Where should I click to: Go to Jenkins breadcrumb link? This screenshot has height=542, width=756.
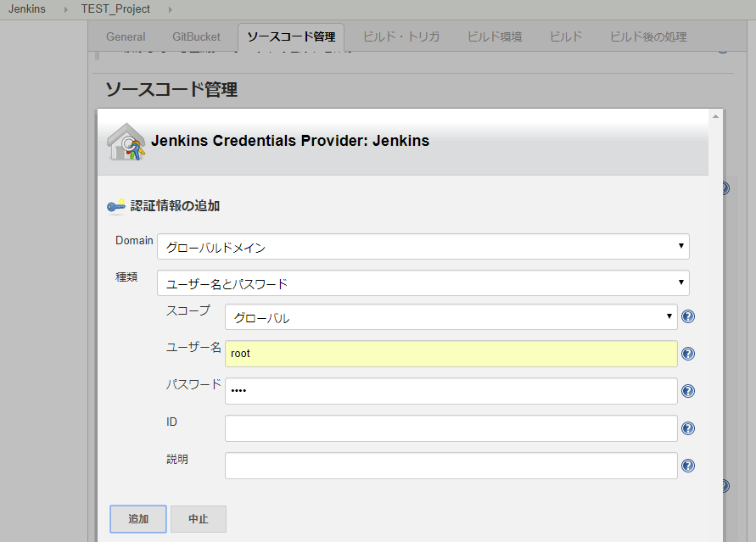coord(27,9)
